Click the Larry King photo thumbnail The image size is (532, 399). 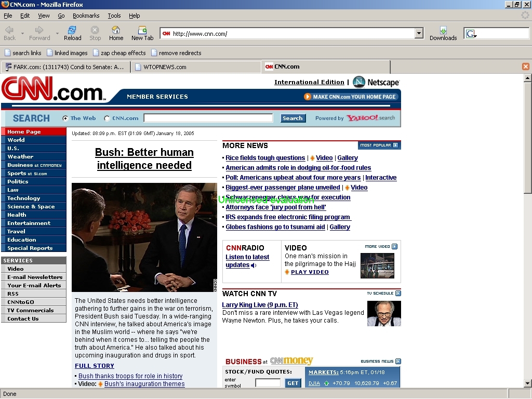384,313
